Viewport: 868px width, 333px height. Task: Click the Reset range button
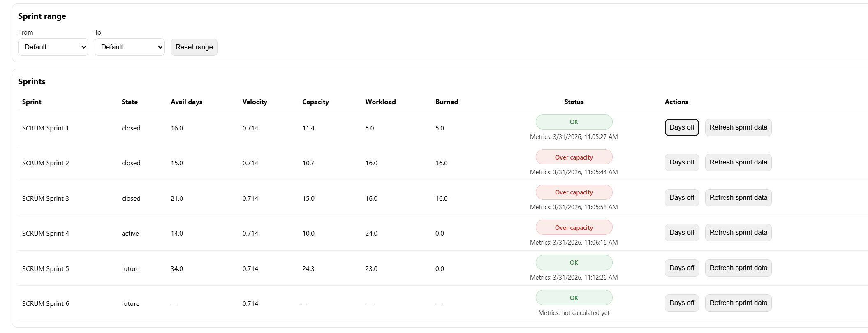[194, 47]
